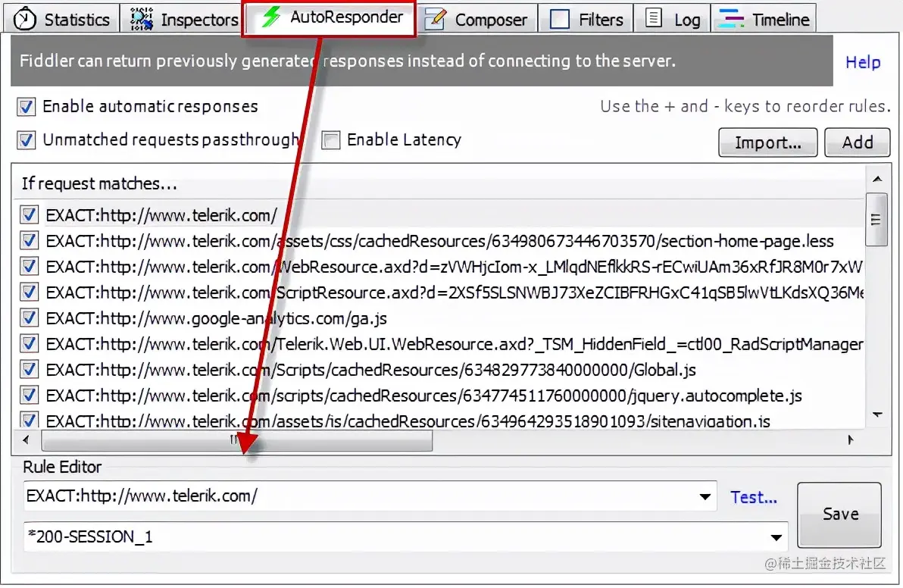Open the Statistics tab
Image resolution: width=903 pixels, height=588 pixels.
click(61, 19)
